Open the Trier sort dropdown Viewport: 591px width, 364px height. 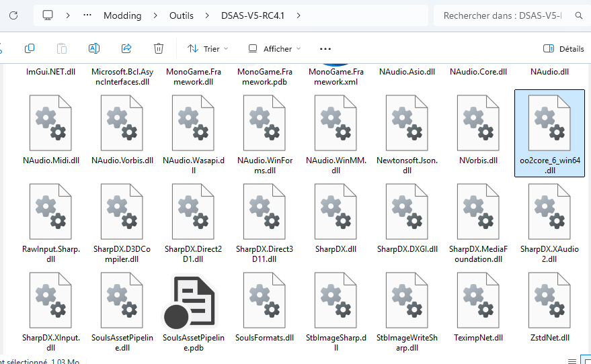point(208,48)
